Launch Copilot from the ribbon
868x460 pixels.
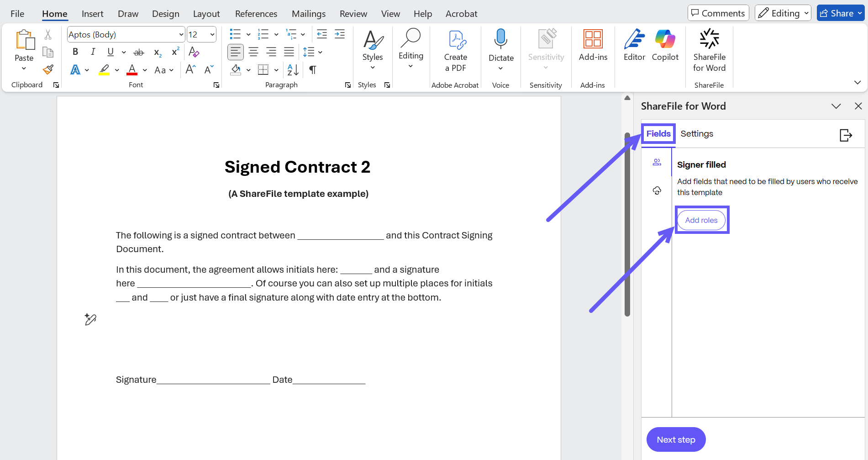665,45
